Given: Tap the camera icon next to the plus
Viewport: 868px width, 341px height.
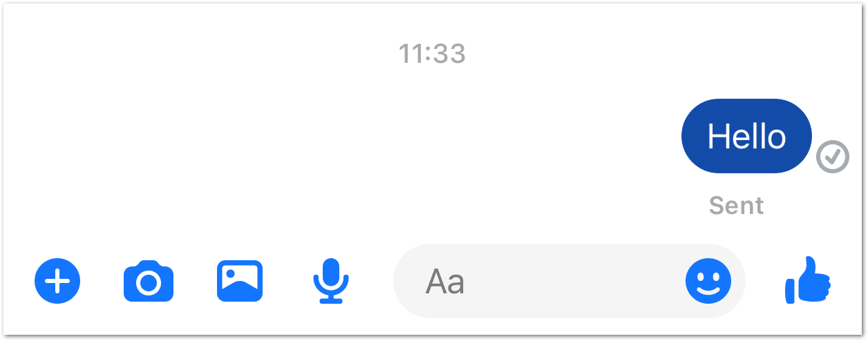Looking at the screenshot, I should click(x=149, y=281).
